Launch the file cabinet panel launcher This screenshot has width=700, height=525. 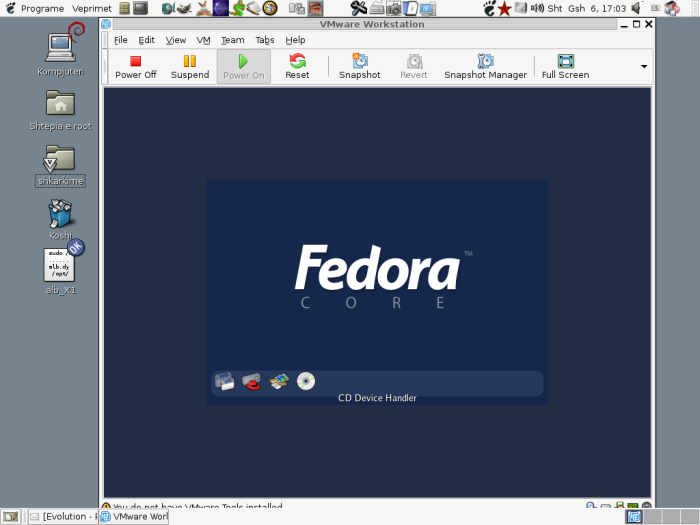pyautogui.click(x=125, y=8)
